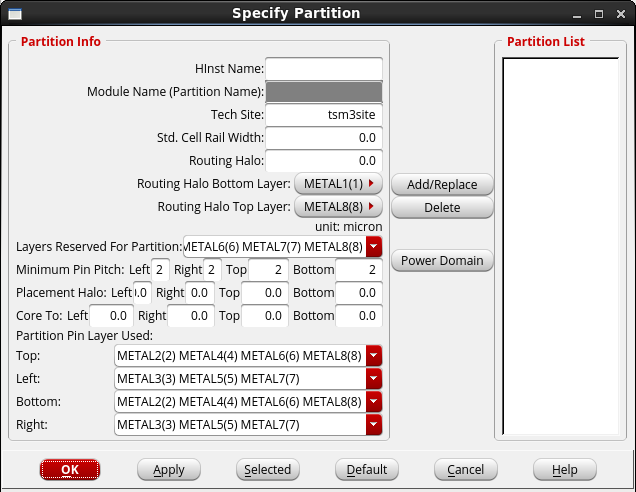
Task: Click the Std. Cell Rail Width field
Action: [x=324, y=138]
